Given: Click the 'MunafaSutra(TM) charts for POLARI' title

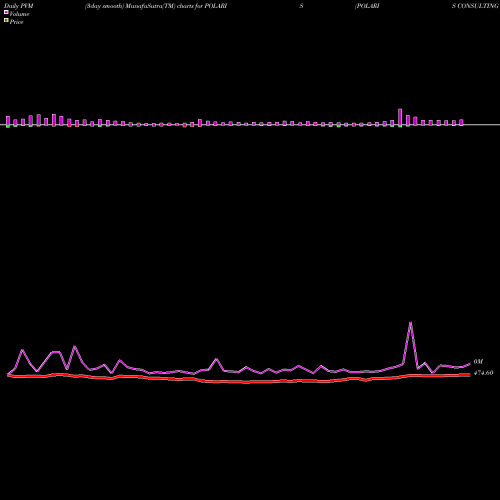Looking at the screenshot, I should click(176, 6).
